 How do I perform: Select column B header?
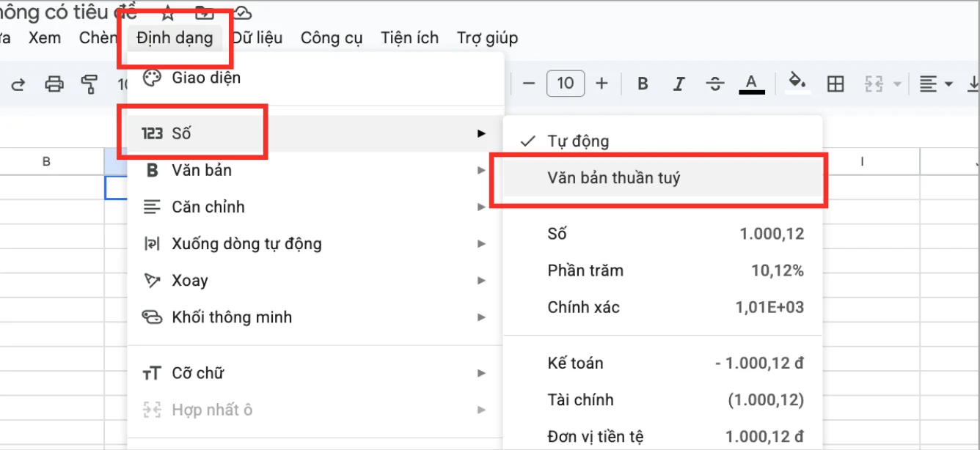tap(47, 161)
